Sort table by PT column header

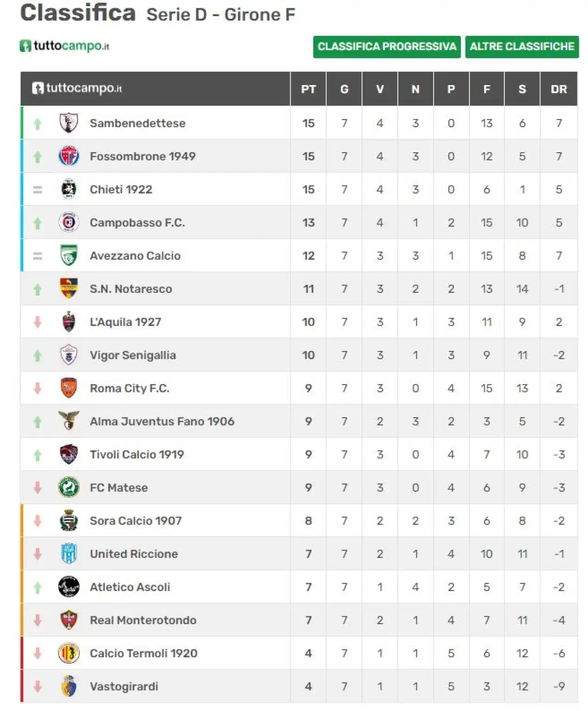pyautogui.click(x=308, y=89)
